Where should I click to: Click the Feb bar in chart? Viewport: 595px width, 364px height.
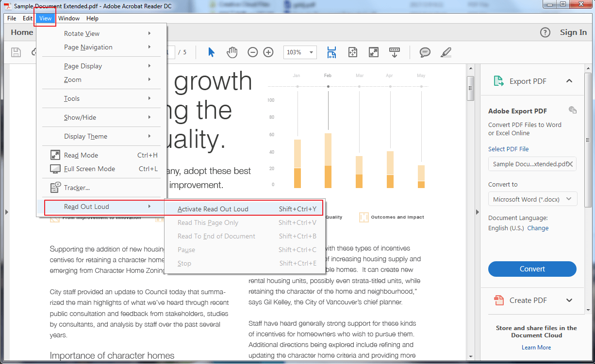328,160
